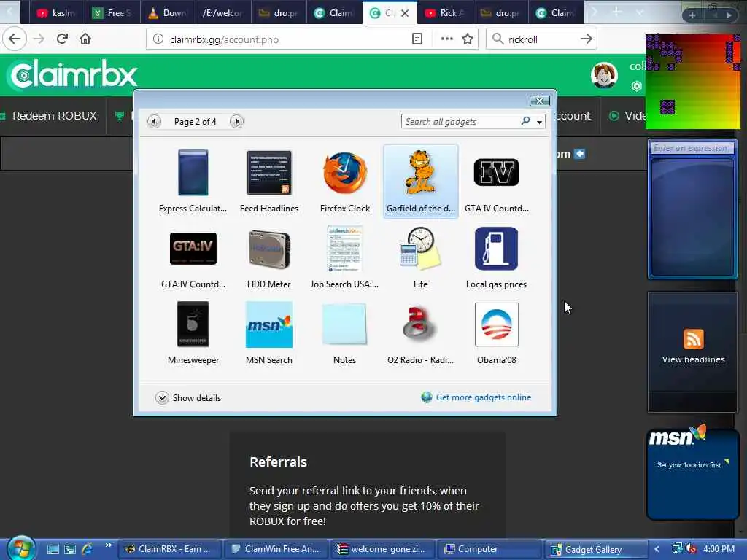This screenshot has height=560, width=747.
Task: Close the Gadget Gallery window
Action: (x=539, y=101)
